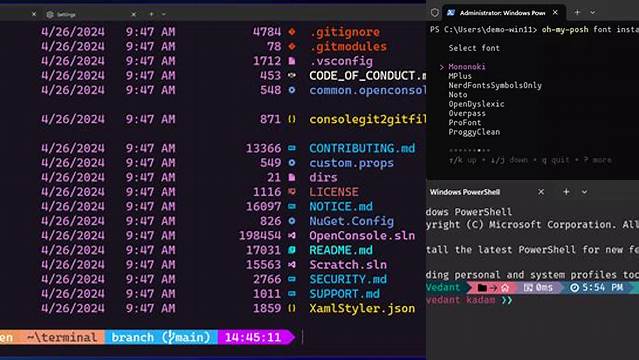Click the home icon in Vedant prompt bar
Screen dimensions: 639x360
click(x=505, y=288)
